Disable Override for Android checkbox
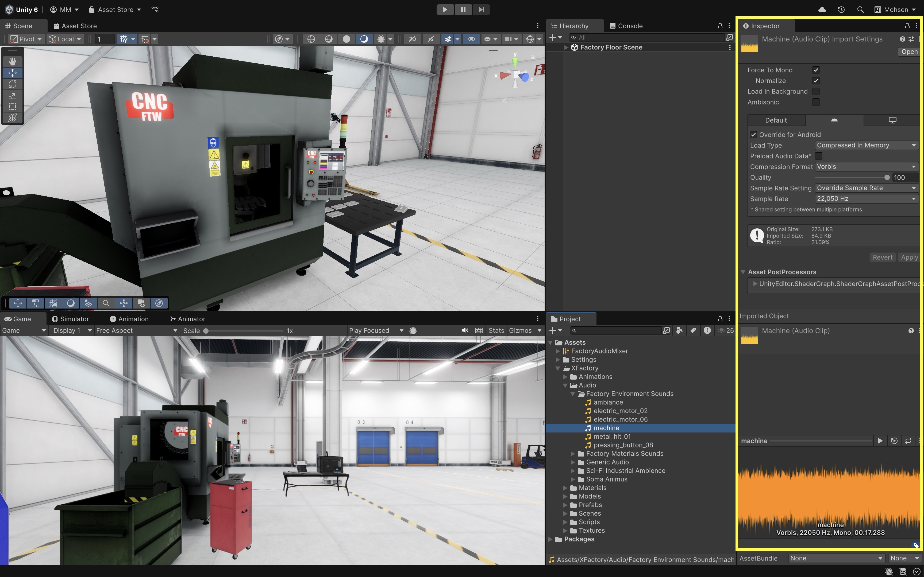924x577 pixels. 753,135
